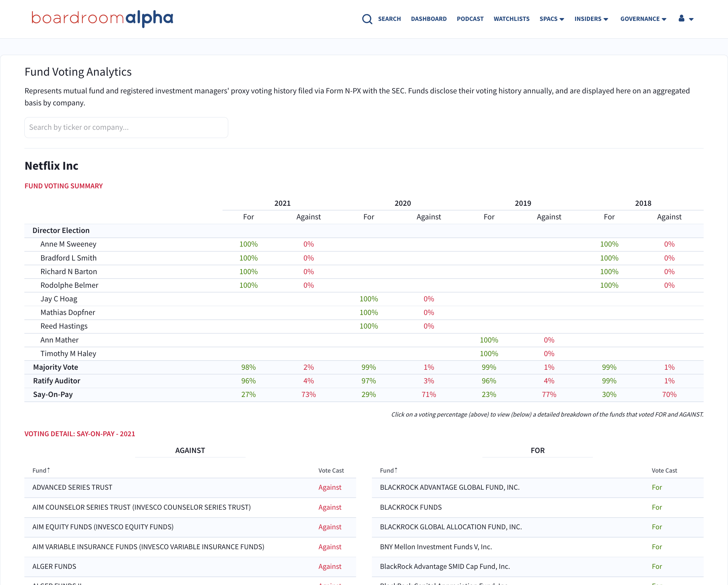Click Say-On-Pay 2020 Against value 71%

pos(429,394)
